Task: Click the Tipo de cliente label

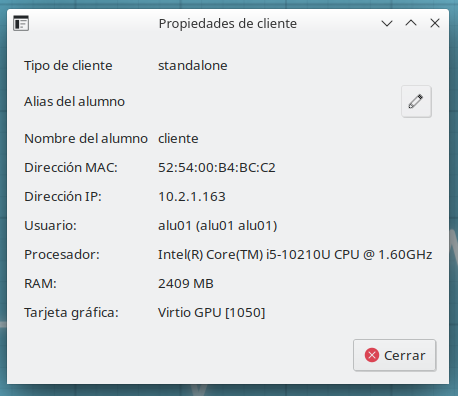Action: point(68,66)
